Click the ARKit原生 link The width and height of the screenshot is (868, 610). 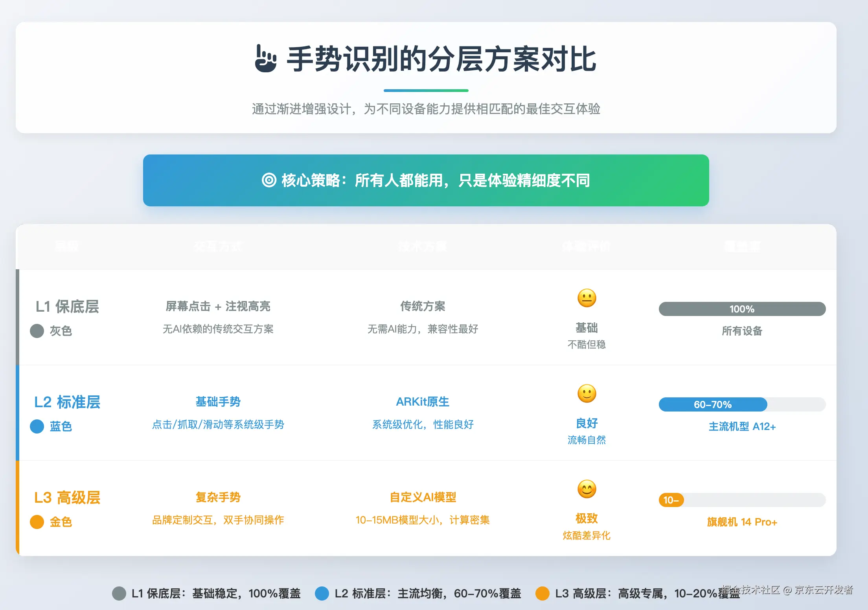pyautogui.click(x=422, y=402)
